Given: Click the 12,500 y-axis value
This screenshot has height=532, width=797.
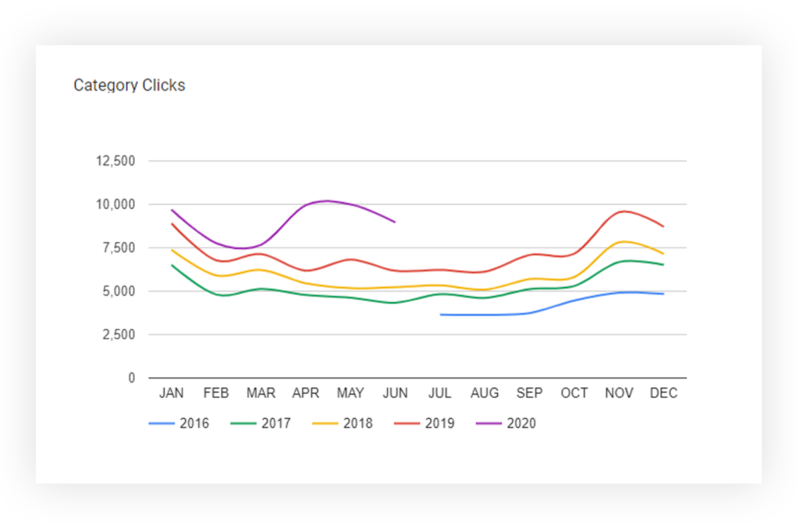Looking at the screenshot, I should click(x=117, y=161).
